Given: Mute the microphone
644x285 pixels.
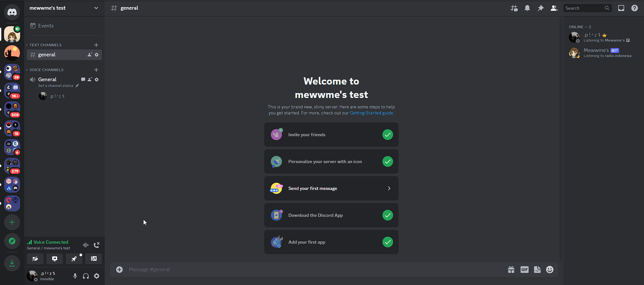Looking at the screenshot, I should pyautogui.click(x=75, y=276).
